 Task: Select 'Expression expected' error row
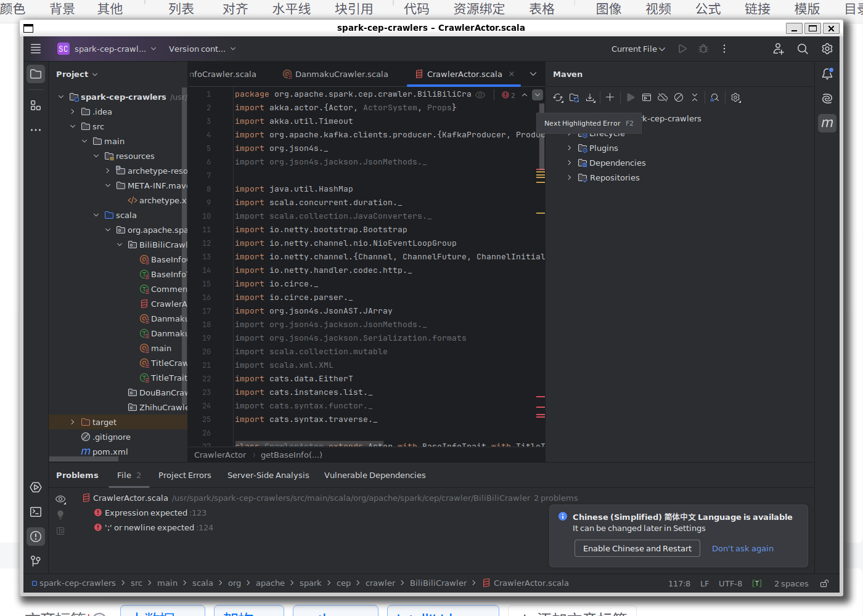150,513
